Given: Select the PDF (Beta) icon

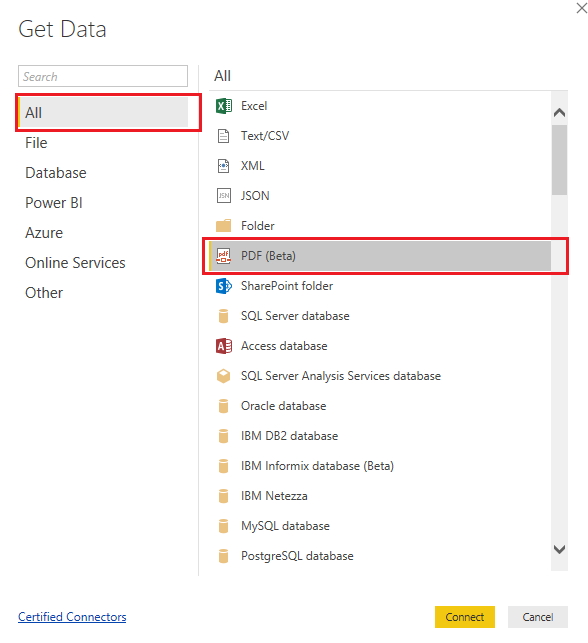Looking at the screenshot, I should (x=223, y=256).
